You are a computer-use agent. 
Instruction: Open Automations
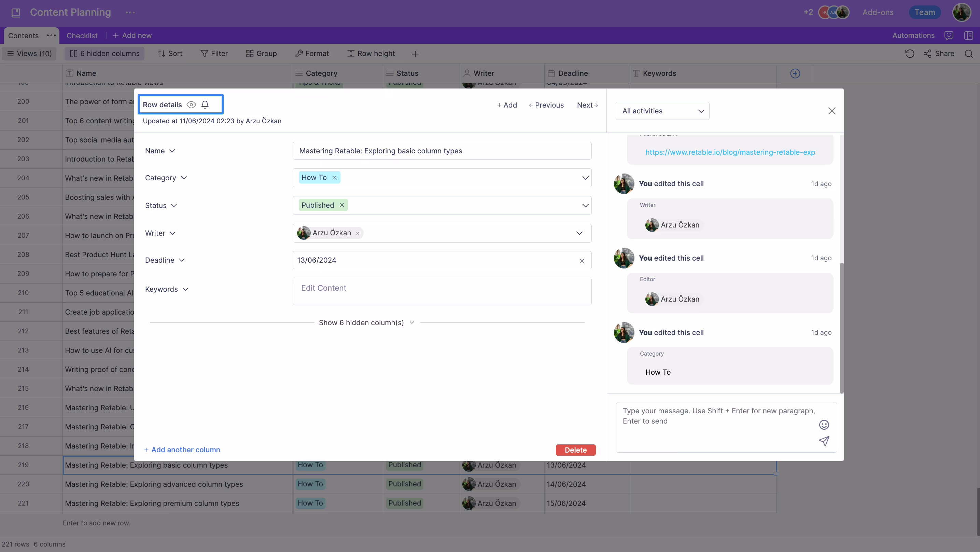click(913, 36)
